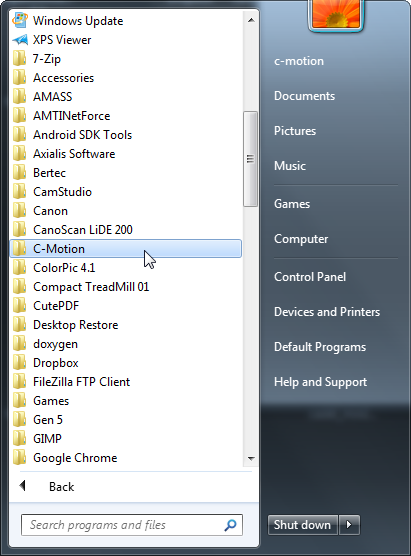Click the 7-Zip folder icon

tap(20, 59)
